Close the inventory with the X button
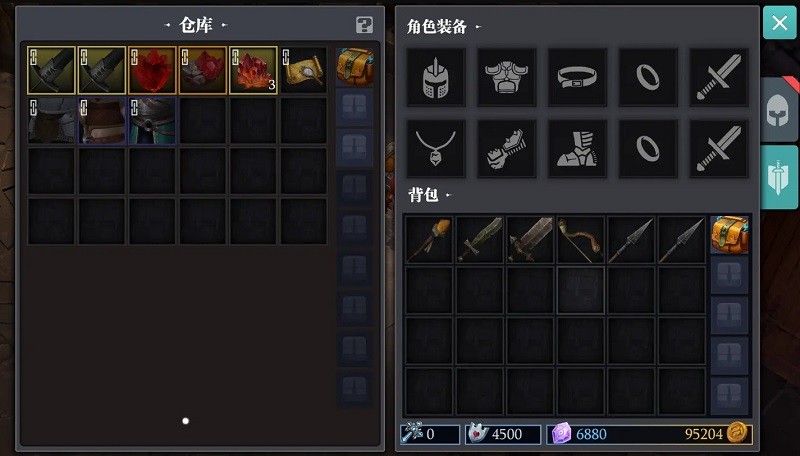This screenshot has width=800, height=456. pos(780,22)
